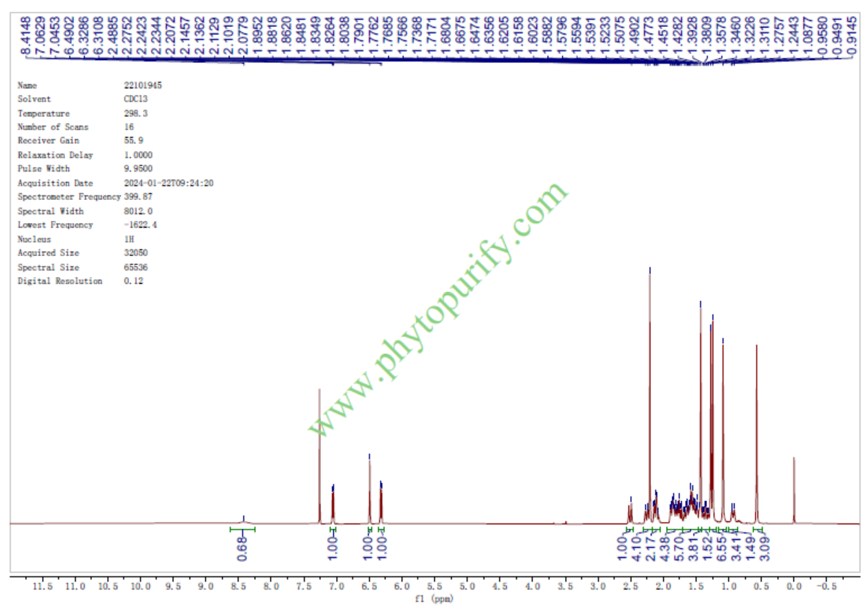The image size is (868, 614).
Task: Click the www.phytopurify.com watermark
Action: pyautogui.click(x=438, y=309)
